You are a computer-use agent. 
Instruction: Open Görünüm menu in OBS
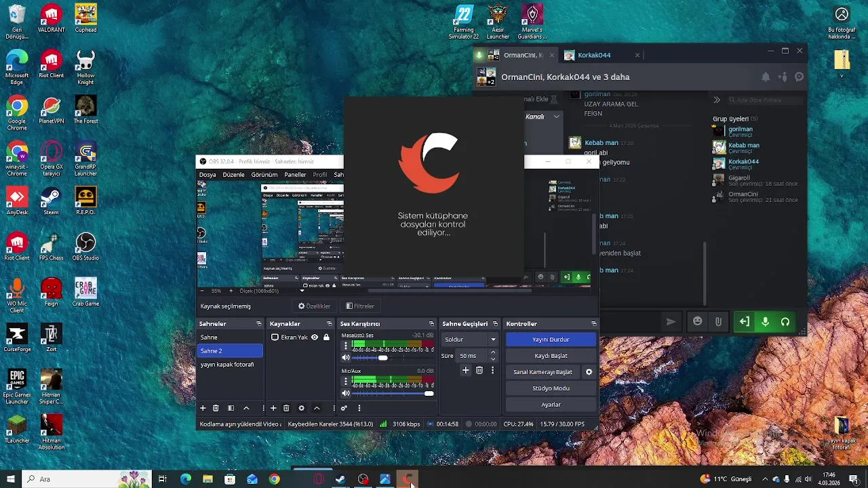(264, 174)
